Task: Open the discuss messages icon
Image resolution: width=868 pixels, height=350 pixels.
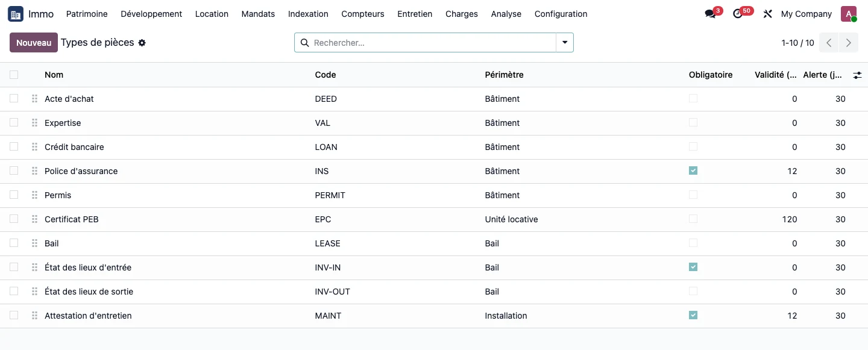Action: (710, 14)
